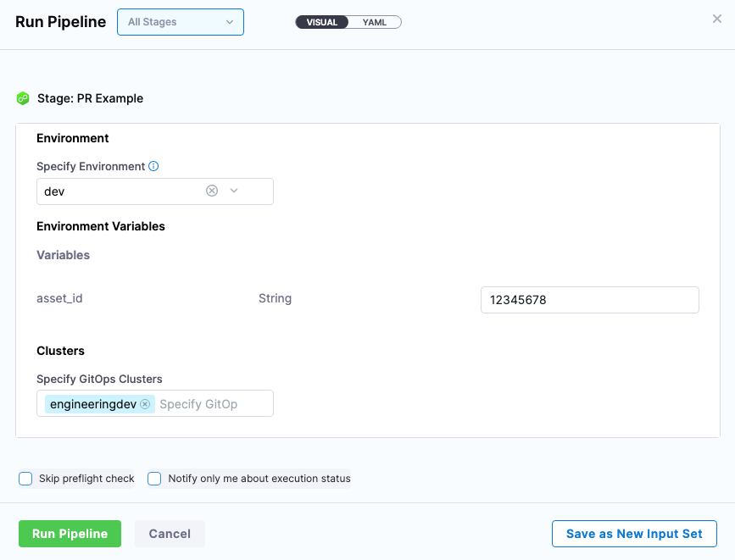Click the Skip preflight check label

86,479
